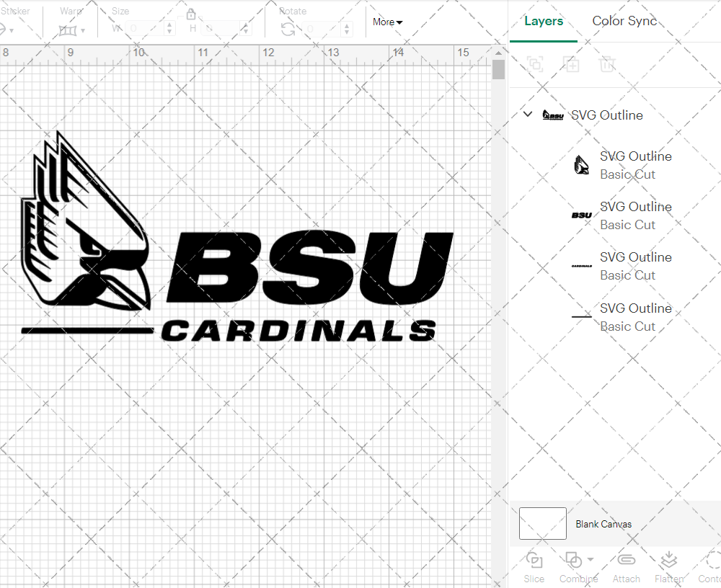721x588 pixels.
Task: Toggle the size lock between width and height
Action: (191, 15)
